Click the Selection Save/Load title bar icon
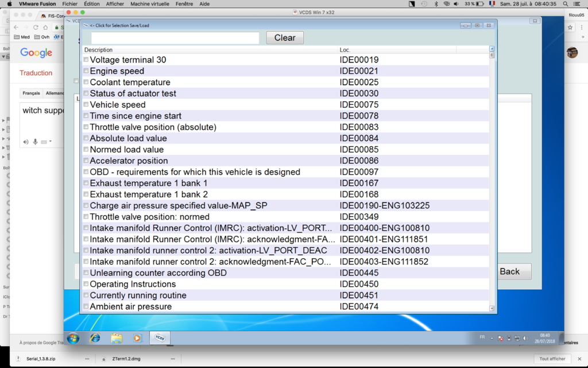This screenshot has width=588, height=368. (86, 25)
